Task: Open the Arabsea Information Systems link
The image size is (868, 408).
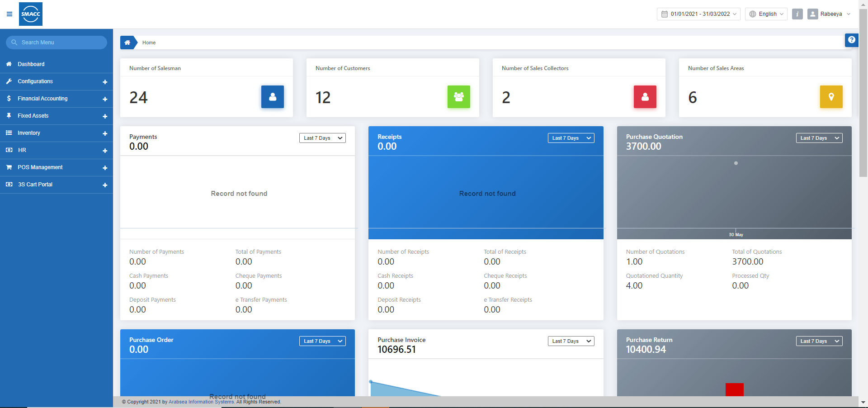Action: [201, 402]
